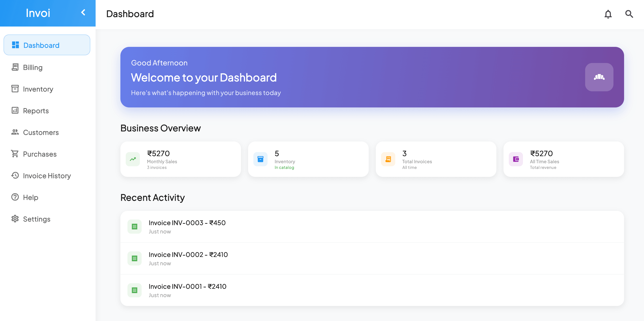Select the Purchases shopping cart icon
This screenshot has width=644, height=321.
point(15,154)
